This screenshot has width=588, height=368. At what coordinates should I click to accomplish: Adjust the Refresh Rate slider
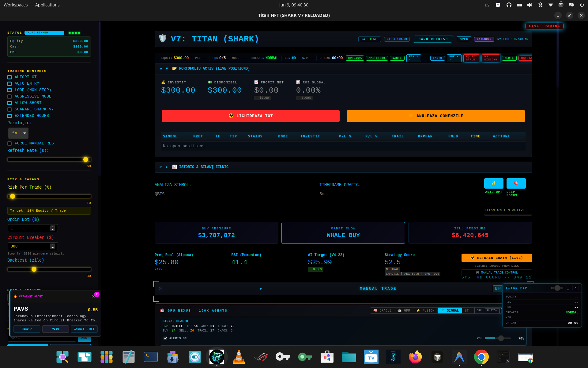click(x=49, y=159)
